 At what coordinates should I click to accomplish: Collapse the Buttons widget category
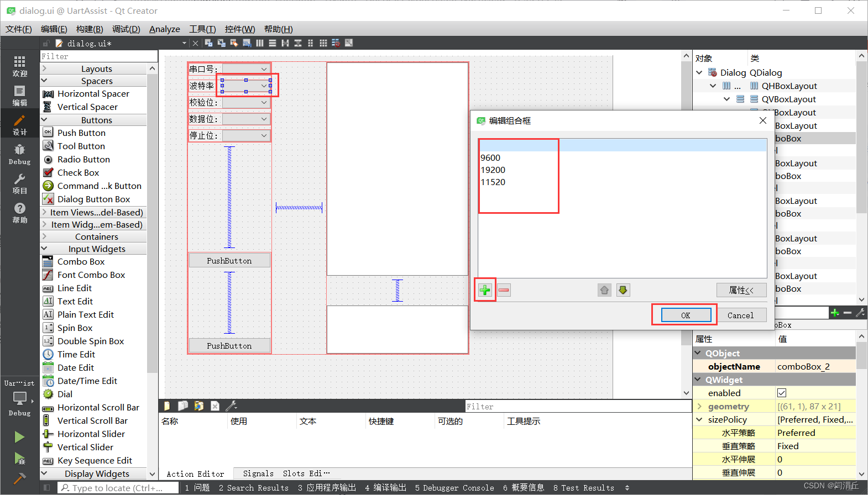coord(45,120)
